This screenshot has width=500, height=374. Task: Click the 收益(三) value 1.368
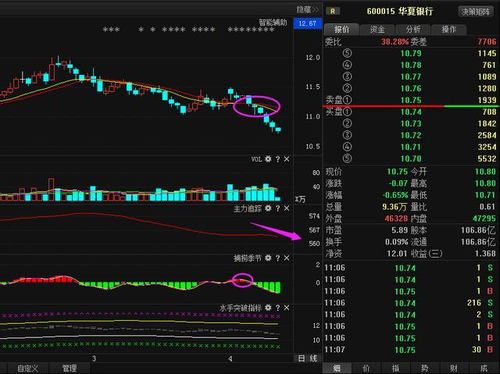[485, 254]
